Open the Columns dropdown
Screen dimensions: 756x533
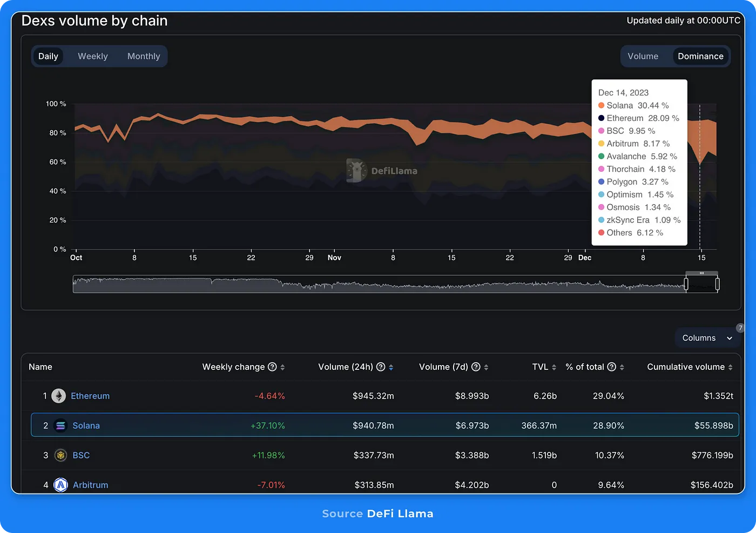click(706, 338)
